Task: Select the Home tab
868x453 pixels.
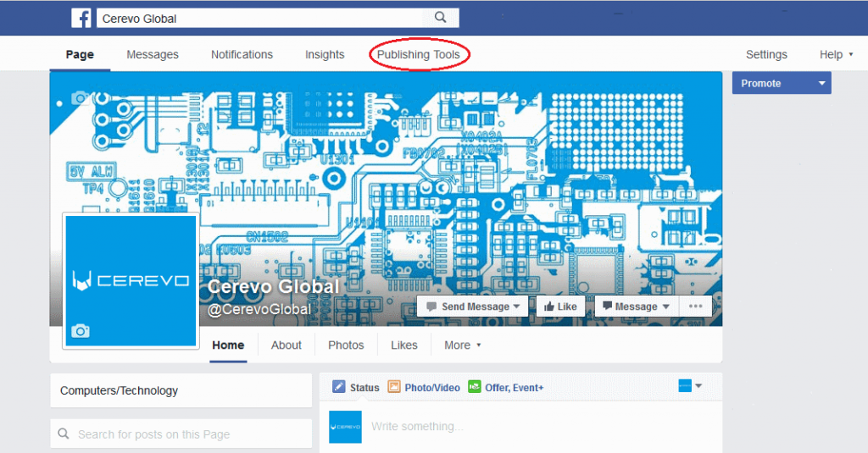Action: coord(228,345)
